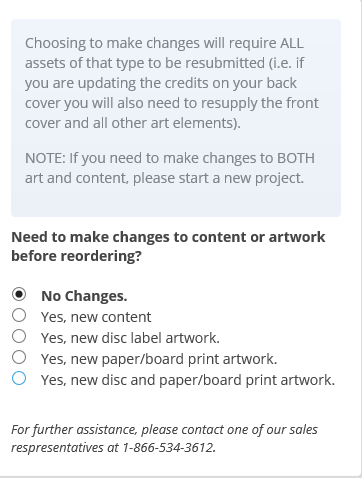Click the "Yes, new content" label text

96,317
